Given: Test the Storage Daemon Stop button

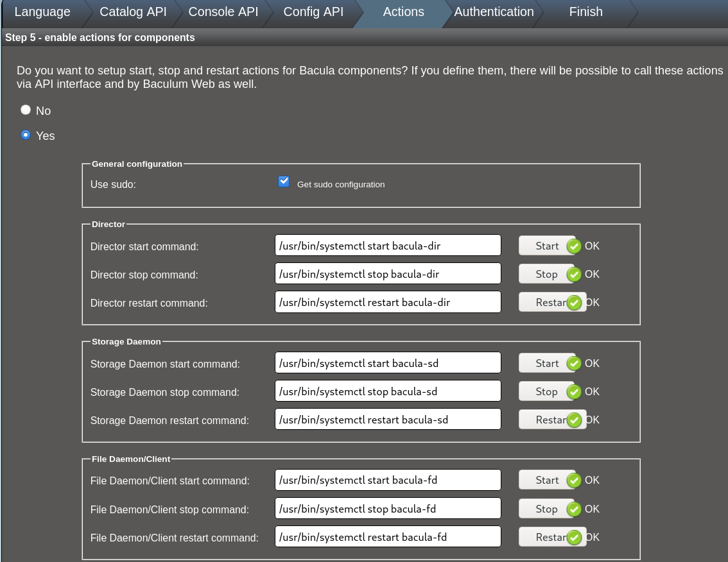Looking at the screenshot, I should pyautogui.click(x=547, y=392).
